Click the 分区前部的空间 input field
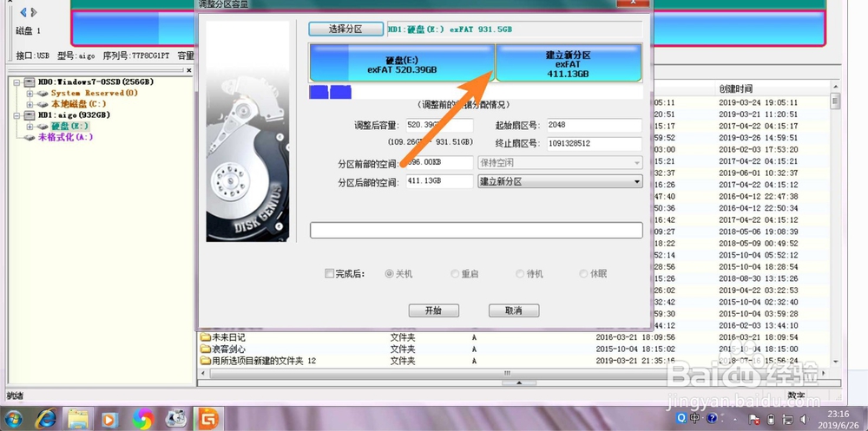 pos(439,163)
